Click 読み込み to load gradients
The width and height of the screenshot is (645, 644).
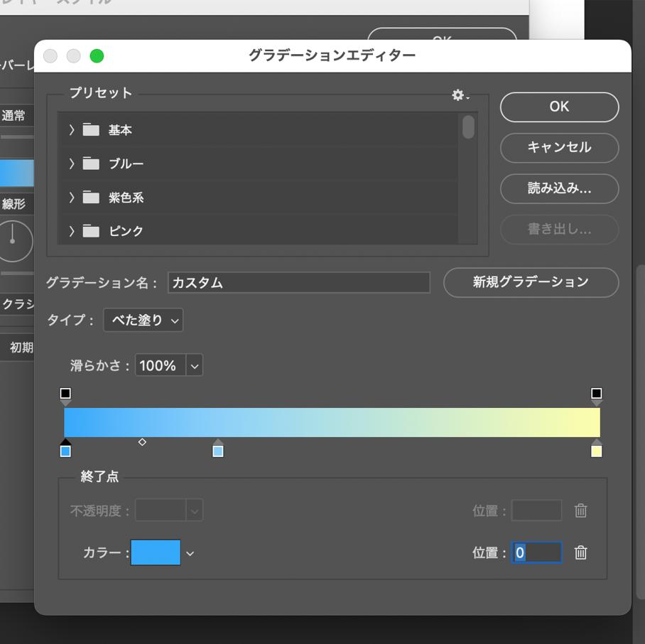pos(559,188)
